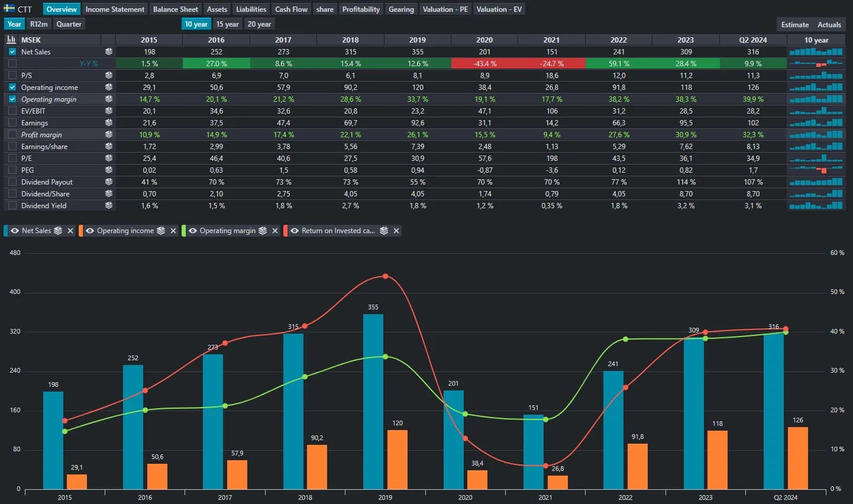Open the Income Statement tab
Screen dimensions: 853x504
tap(115, 9)
